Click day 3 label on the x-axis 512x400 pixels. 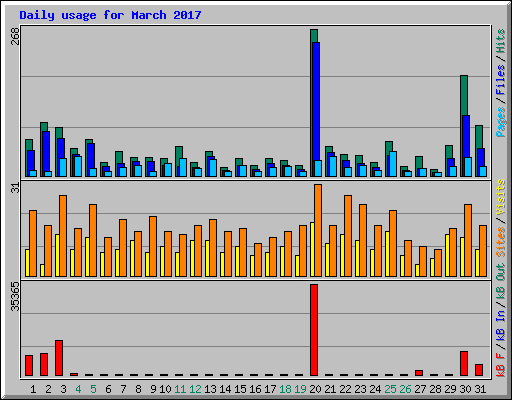[x=63, y=389]
